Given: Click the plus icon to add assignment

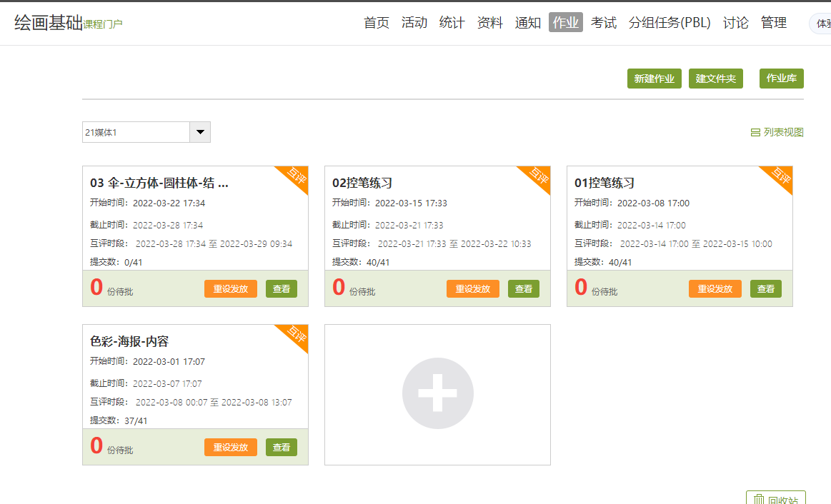Looking at the screenshot, I should click(437, 393).
